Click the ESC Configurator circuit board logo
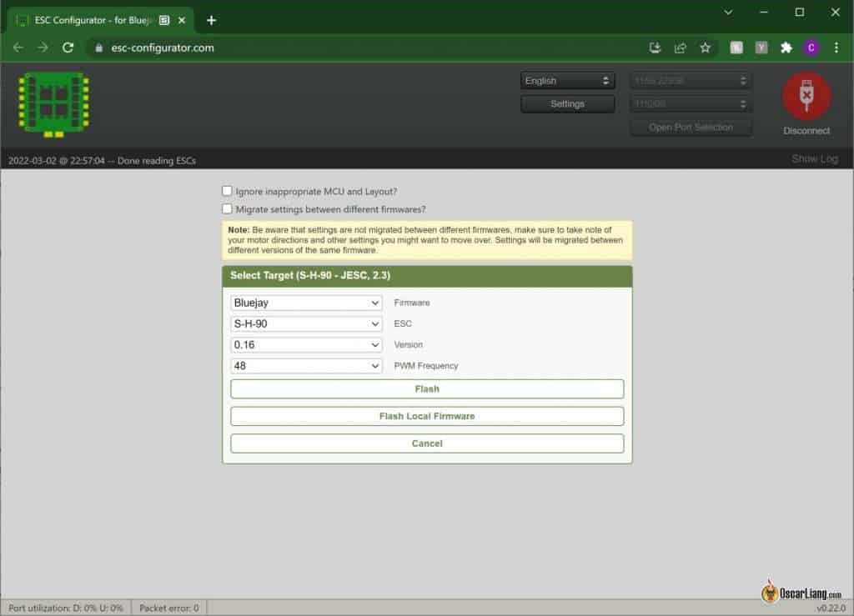 [x=54, y=104]
